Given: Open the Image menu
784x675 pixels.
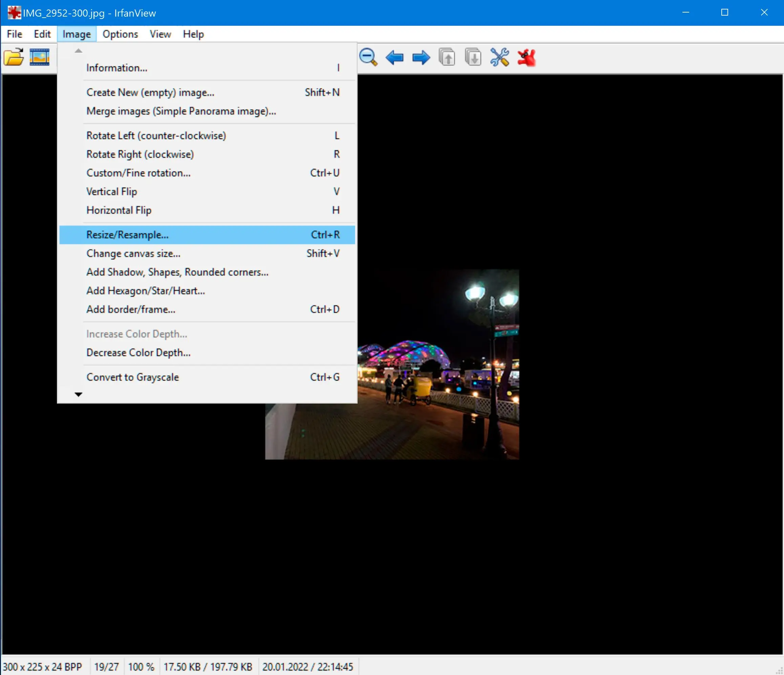Looking at the screenshot, I should [77, 34].
